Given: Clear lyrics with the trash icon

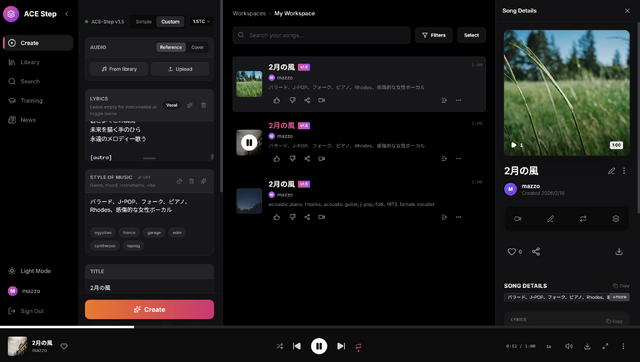Looking at the screenshot, I should 204,105.
